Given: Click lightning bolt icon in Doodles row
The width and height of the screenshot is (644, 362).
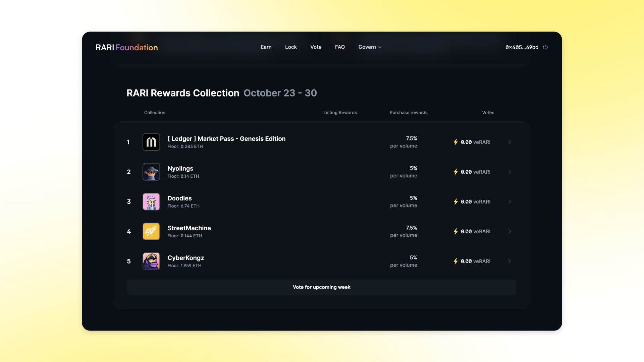Looking at the screenshot, I should click(455, 202).
